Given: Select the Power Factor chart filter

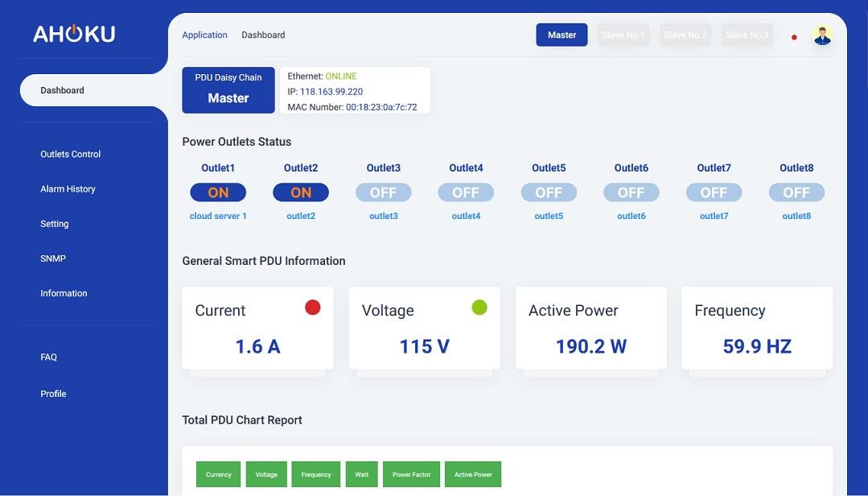Looking at the screenshot, I should (x=411, y=474).
